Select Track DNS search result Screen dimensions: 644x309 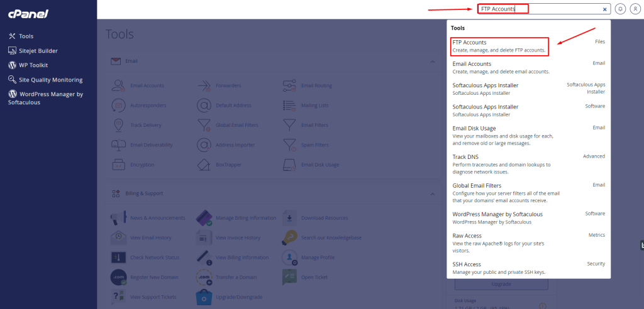click(x=528, y=164)
